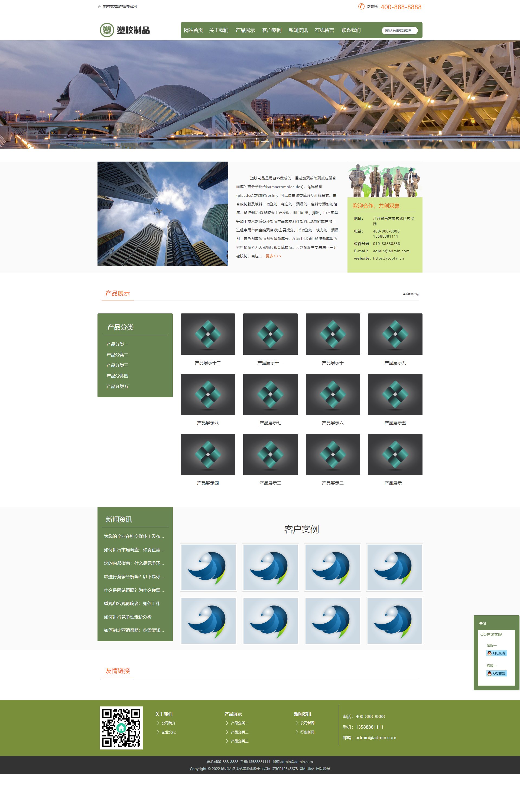Go to 联系我们 in the navigation bar

pyautogui.click(x=351, y=30)
